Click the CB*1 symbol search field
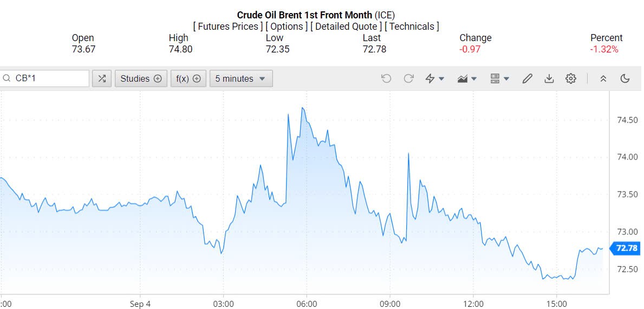Screen dimensions: 644x309 (49, 78)
